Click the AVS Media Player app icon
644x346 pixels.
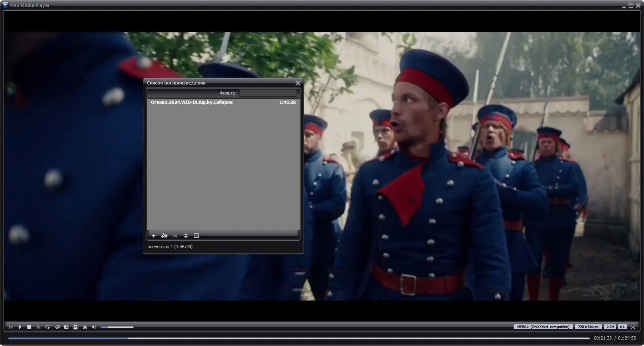[x=6, y=5]
